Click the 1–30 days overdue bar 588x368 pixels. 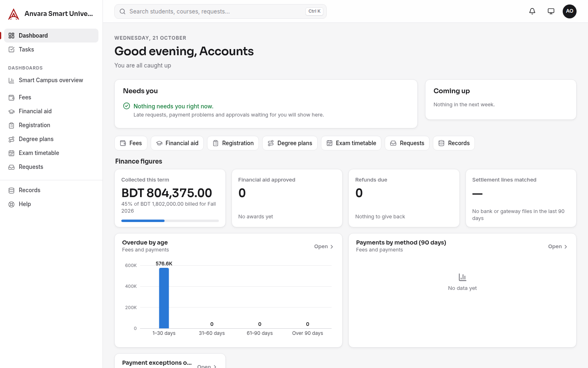[164, 298]
